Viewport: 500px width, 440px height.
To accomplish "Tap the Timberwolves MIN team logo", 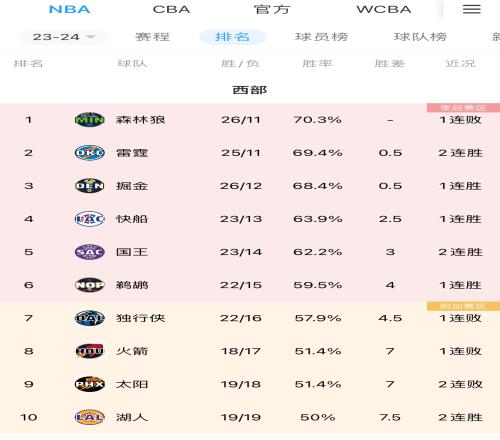I will click(x=89, y=120).
